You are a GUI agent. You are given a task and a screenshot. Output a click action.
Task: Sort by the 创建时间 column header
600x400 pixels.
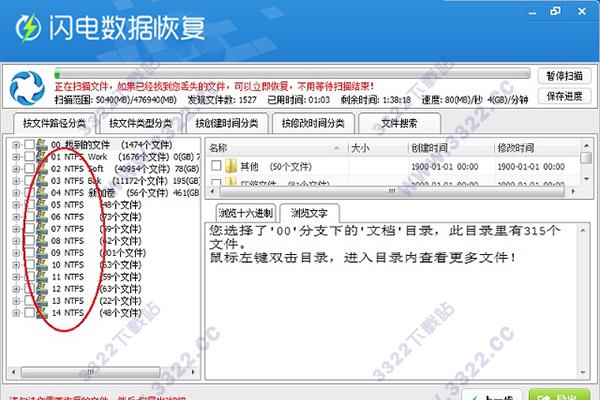click(x=451, y=148)
